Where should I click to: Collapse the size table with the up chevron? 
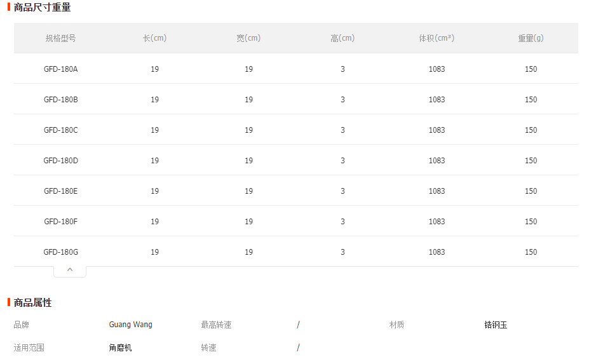[x=70, y=270]
